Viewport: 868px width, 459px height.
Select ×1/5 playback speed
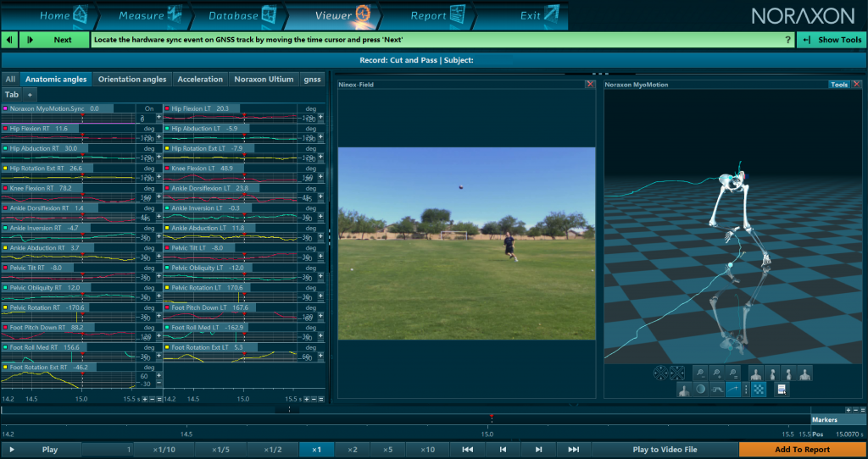click(220, 450)
